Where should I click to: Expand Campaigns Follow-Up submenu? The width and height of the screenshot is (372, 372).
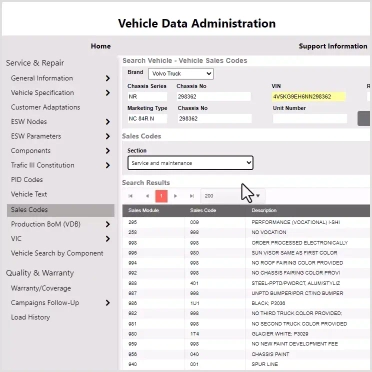pyautogui.click(x=108, y=303)
